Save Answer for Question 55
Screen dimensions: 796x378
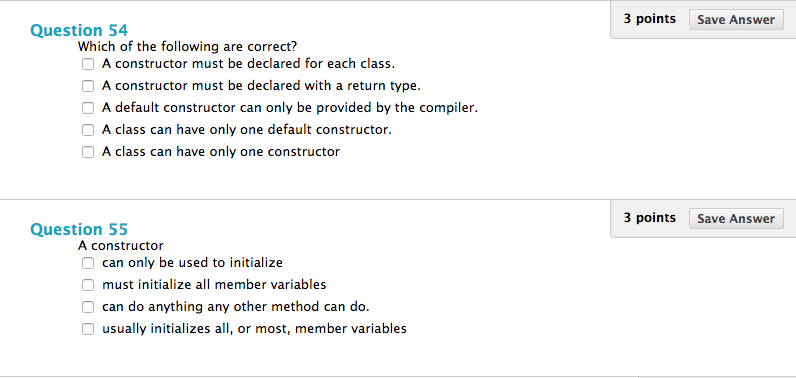(736, 219)
